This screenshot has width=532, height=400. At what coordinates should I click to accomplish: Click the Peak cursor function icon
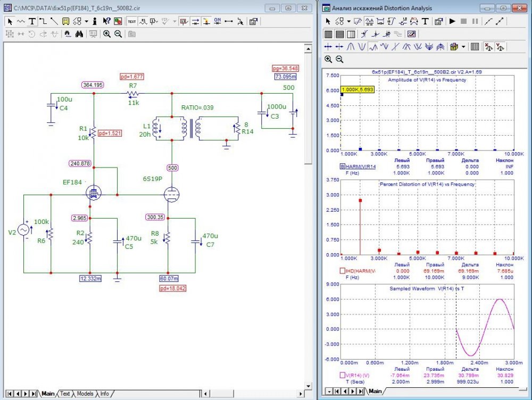352,47
